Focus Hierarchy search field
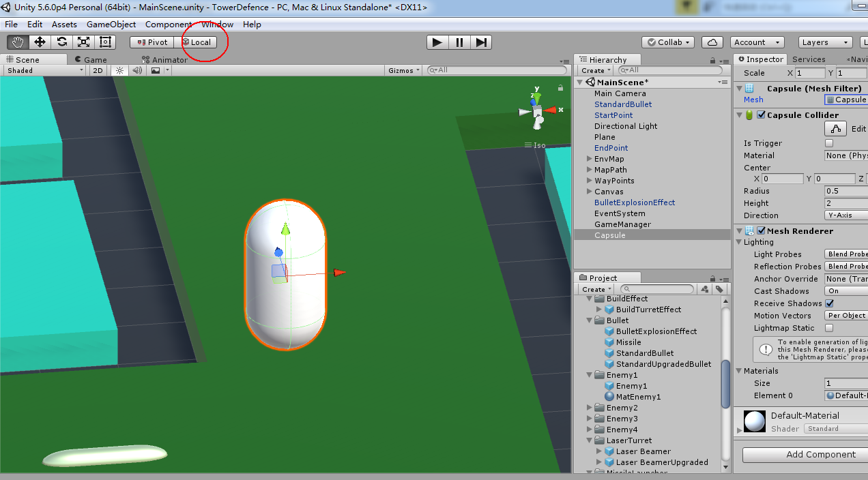Screen dimensions: 868x480 pos(669,70)
